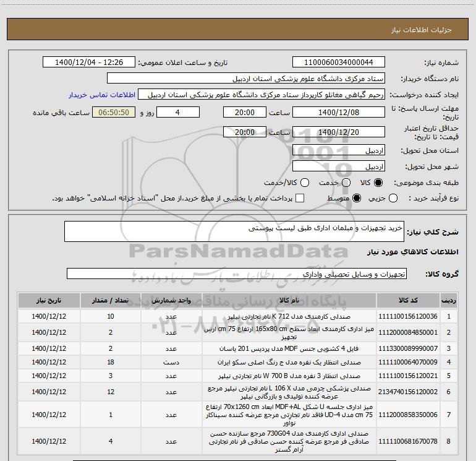The image size is (476, 461).
Task: Click the response deadline date 1400/12/08
Action: point(339,112)
